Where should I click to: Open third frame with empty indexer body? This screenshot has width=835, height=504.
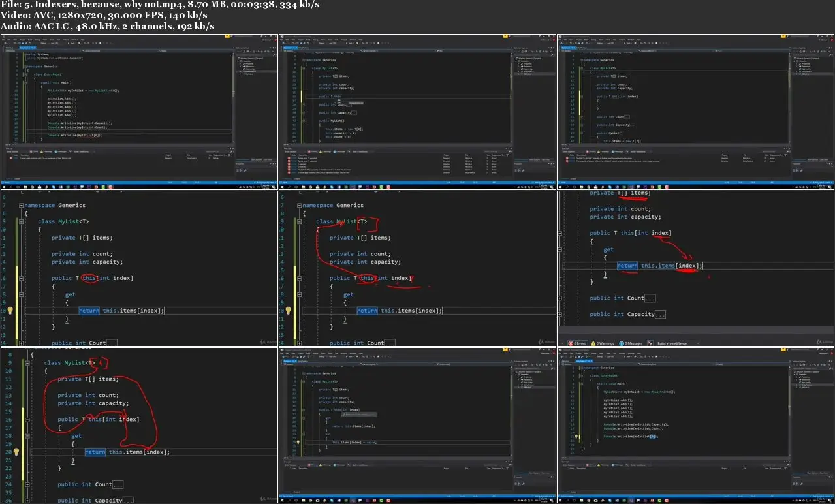[x=695, y=112]
